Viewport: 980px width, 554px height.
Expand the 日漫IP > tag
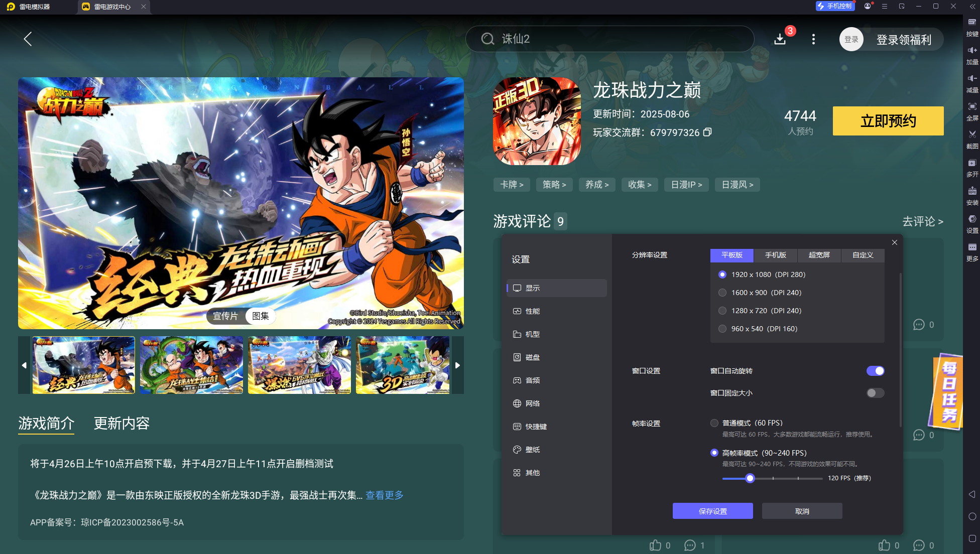[x=686, y=185]
